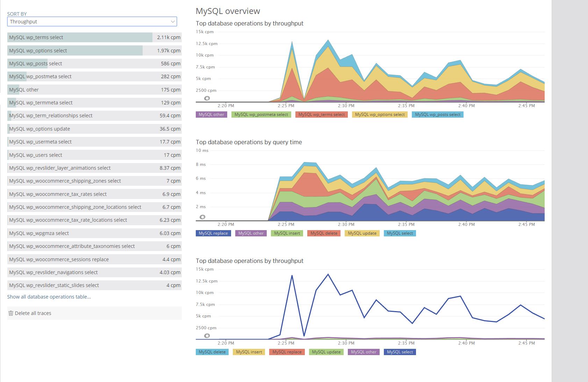This screenshot has height=382, width=588.
Task: Select MySQL wp_woocommerce_sessions replace row
Action: pos(94,259)
